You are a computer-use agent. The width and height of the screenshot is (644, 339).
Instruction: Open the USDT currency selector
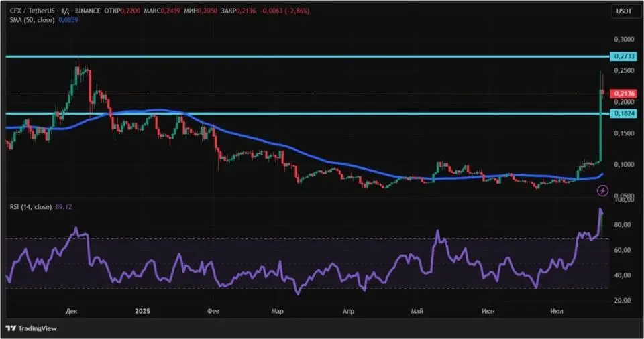click(x=623, y=11)
